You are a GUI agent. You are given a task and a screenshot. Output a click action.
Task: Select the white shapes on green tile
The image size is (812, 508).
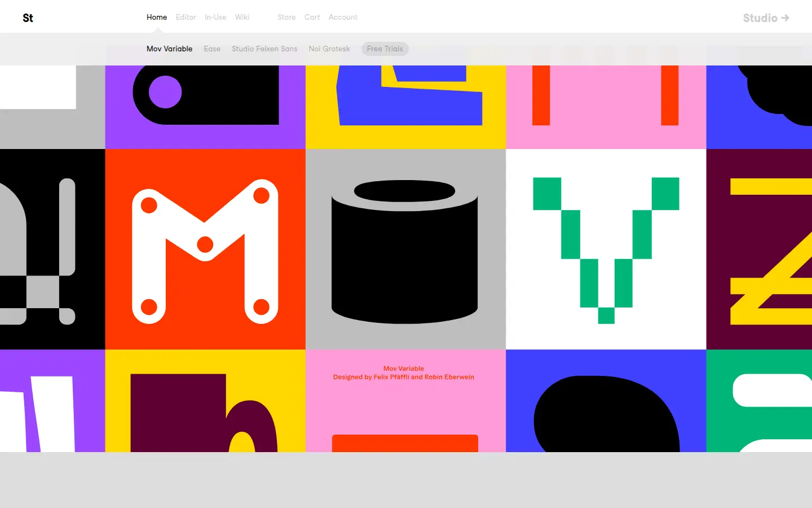tap(759, 401)
